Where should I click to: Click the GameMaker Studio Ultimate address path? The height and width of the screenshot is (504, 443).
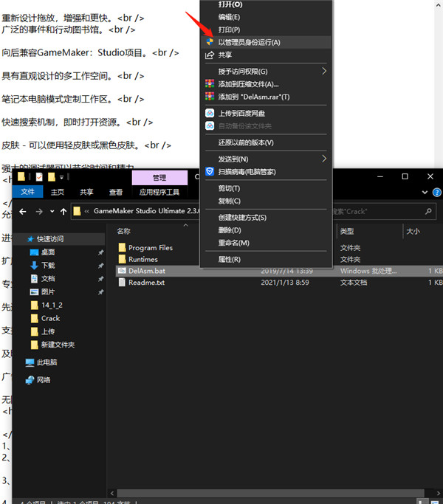click(147, 211)
